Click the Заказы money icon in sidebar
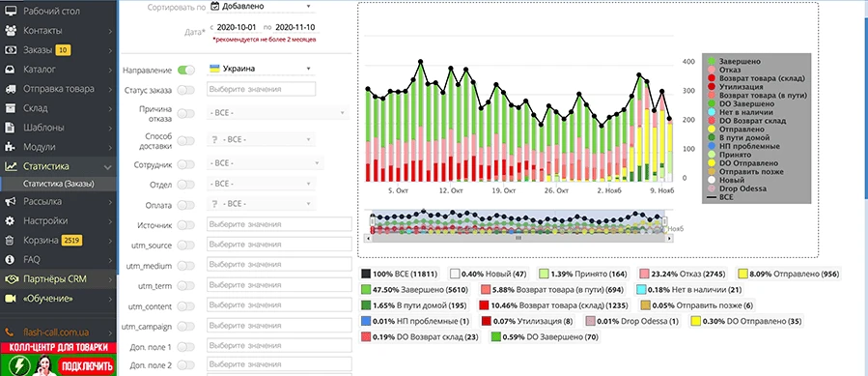The image size is (868, 376). [10, 50]
